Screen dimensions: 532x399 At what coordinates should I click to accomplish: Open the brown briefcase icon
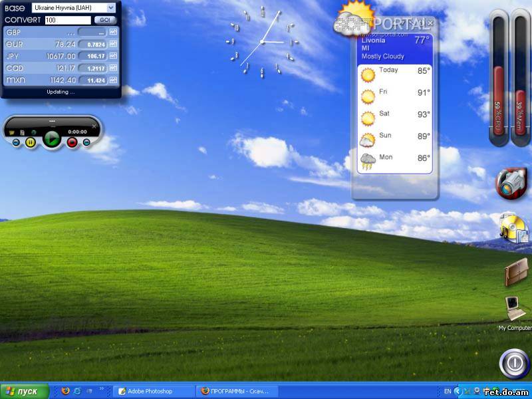515,271
